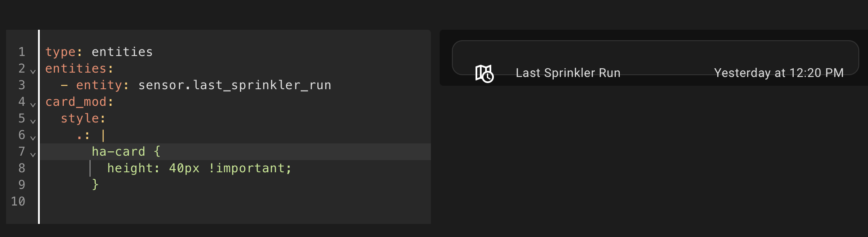Fold the style block chevron

pos(33,121)
